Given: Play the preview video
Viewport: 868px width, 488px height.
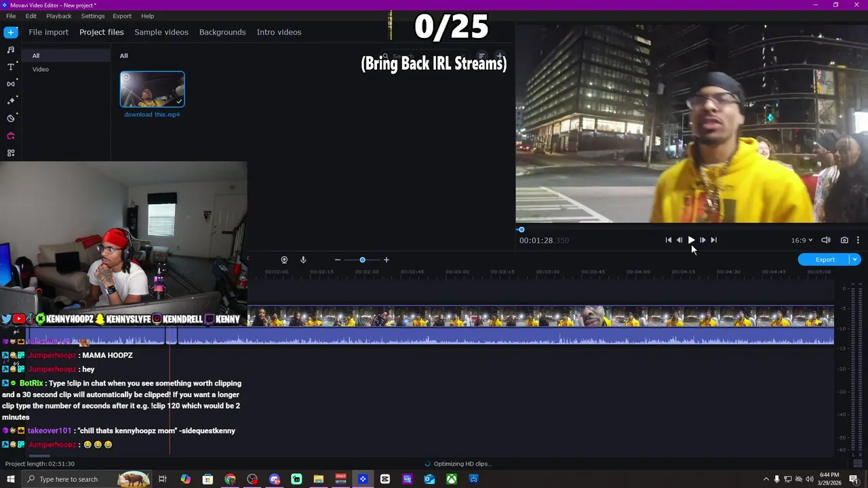Looking at the screenshot, I should coord(691,240).
